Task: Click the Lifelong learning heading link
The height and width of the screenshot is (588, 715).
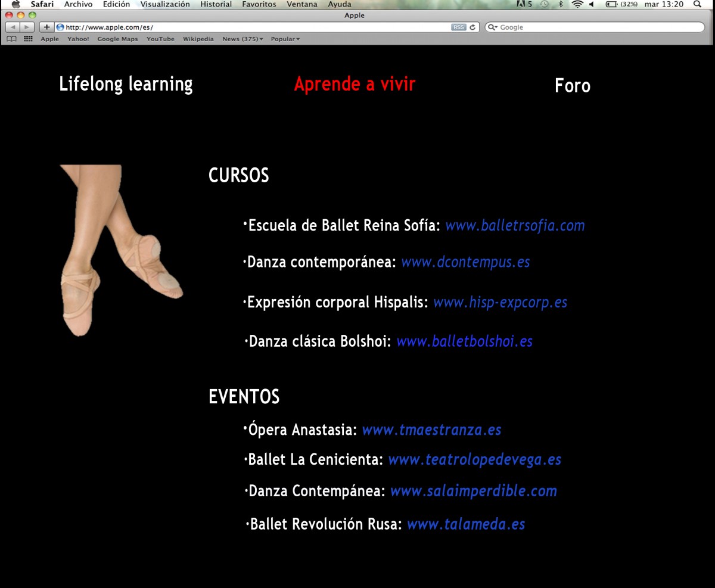Action: pyautogui.click(x=126, y=85)
